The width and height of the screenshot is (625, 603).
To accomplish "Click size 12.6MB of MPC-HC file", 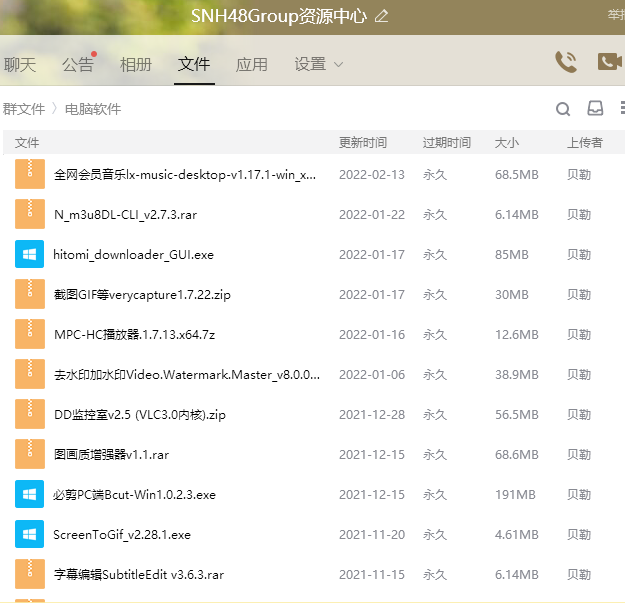I will click(517, 334).
